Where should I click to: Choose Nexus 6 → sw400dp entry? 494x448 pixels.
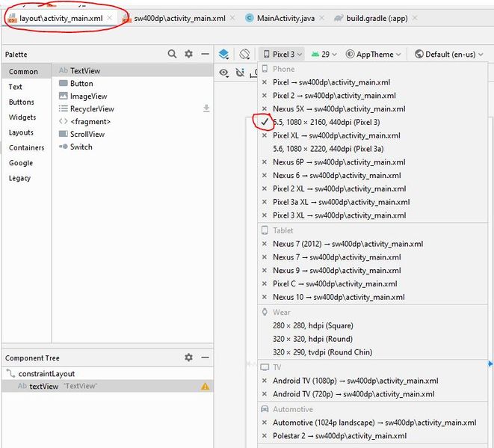pos(373,175)
